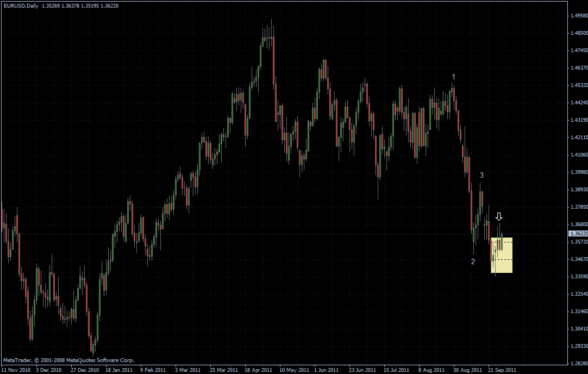Select the 3 Dec 2010 time axis label

point(49,370)
